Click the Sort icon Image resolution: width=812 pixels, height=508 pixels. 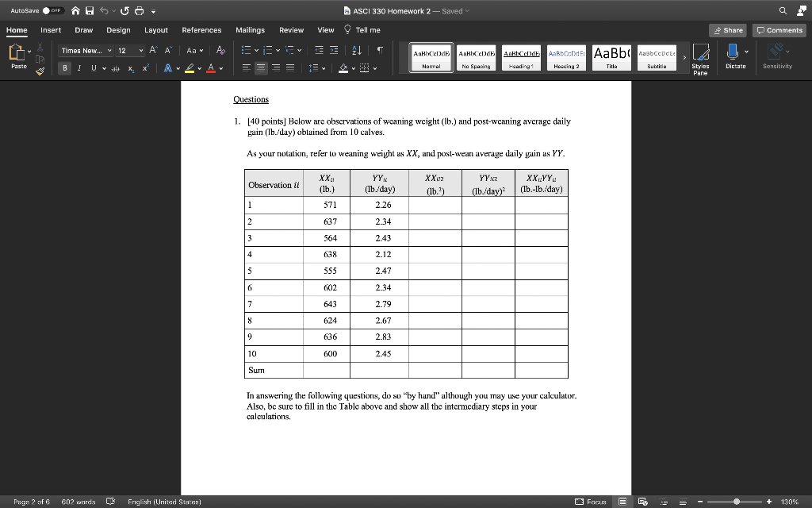tap(356, 49)
